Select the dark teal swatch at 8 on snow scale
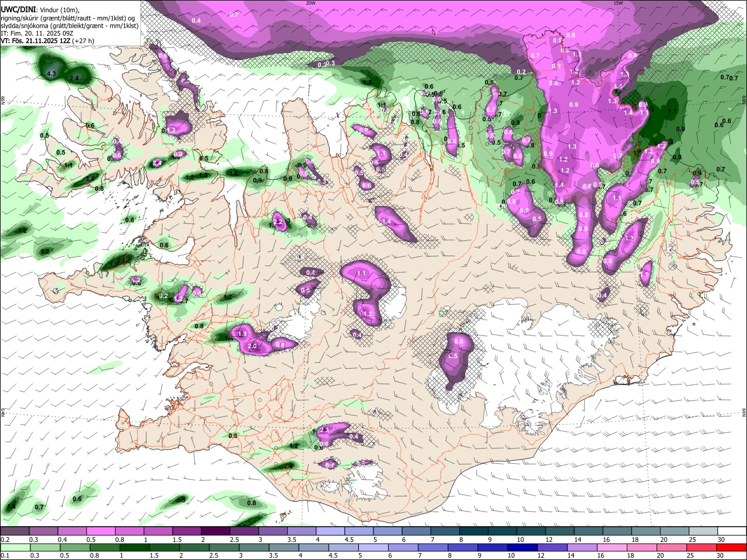 click(473, 531)
